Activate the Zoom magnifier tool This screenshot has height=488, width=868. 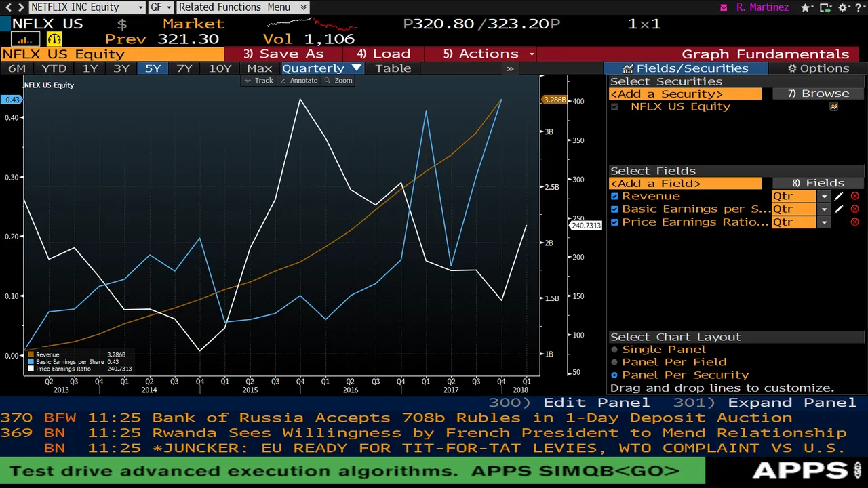coord(338,81)
